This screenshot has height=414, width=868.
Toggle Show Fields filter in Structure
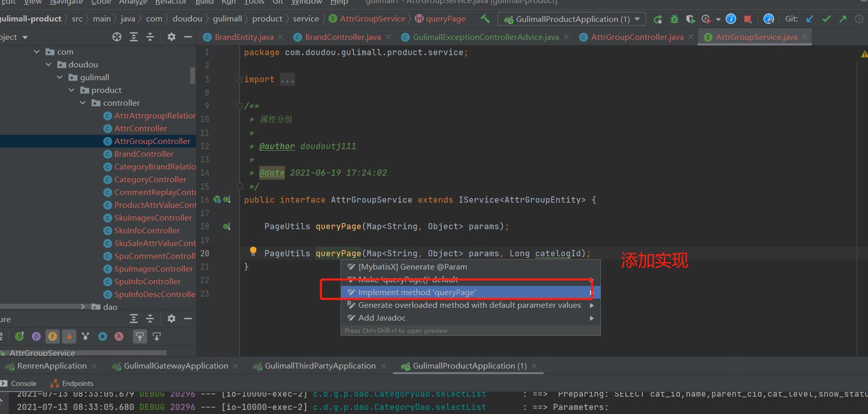tap(53, 336)
